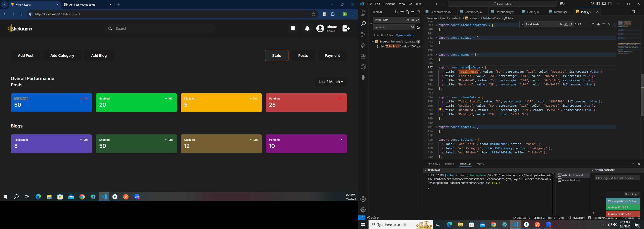Bookmark this page with the star icon
This screenshot has width=644, height=229.
click(314, 14)
